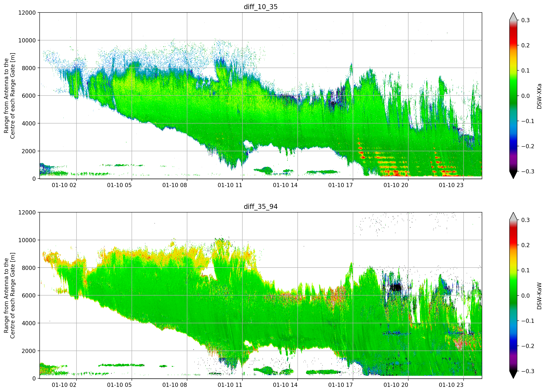The width and height of the screenshot is (546, 392).
Task: Click the 01-10 11 tick label on top plot
Action: [x=230, y=185]
